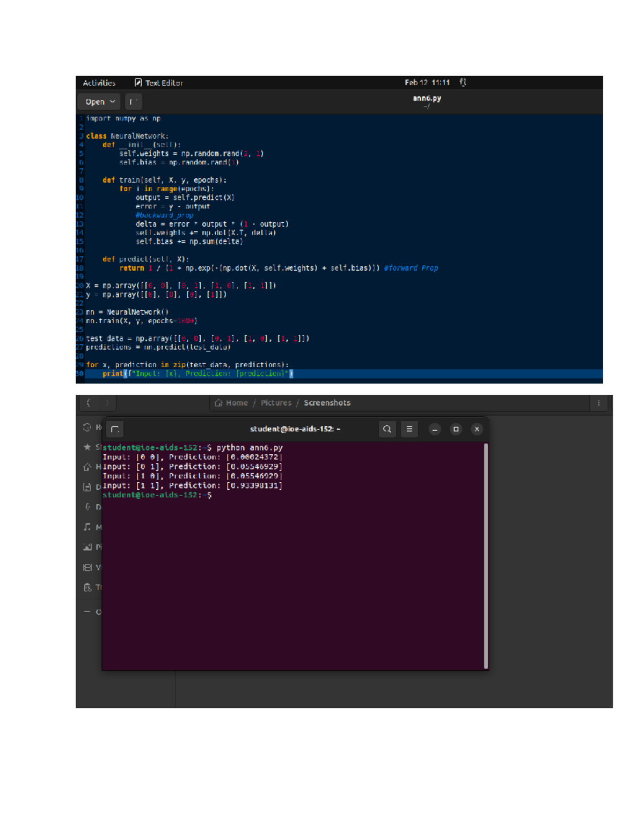Click the Files back navigation arrow
644x834 pixels.
point(89,403)
